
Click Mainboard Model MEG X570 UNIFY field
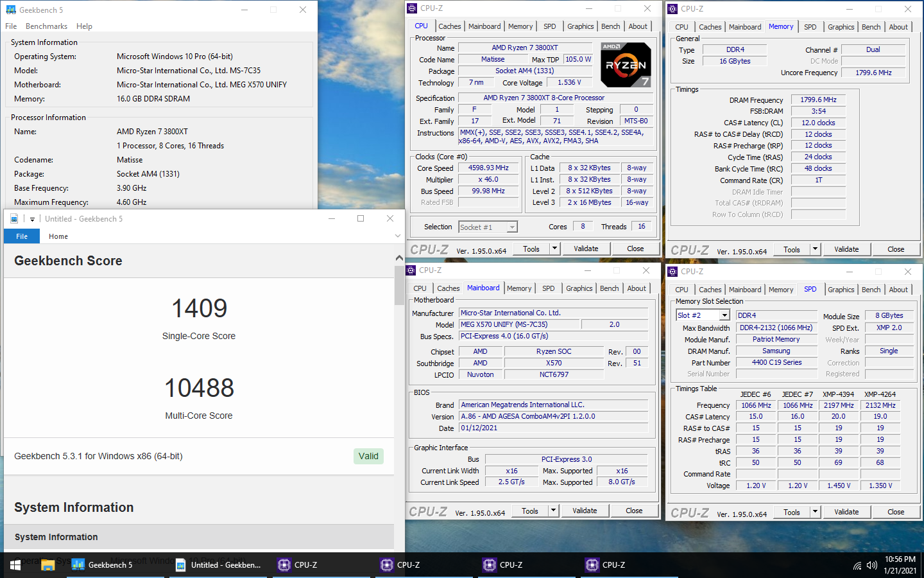coord(520,324)
